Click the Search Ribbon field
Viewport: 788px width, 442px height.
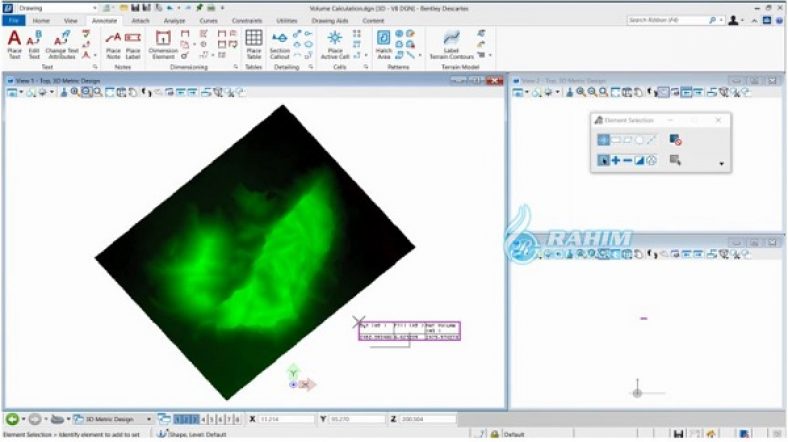pos(667,20)
